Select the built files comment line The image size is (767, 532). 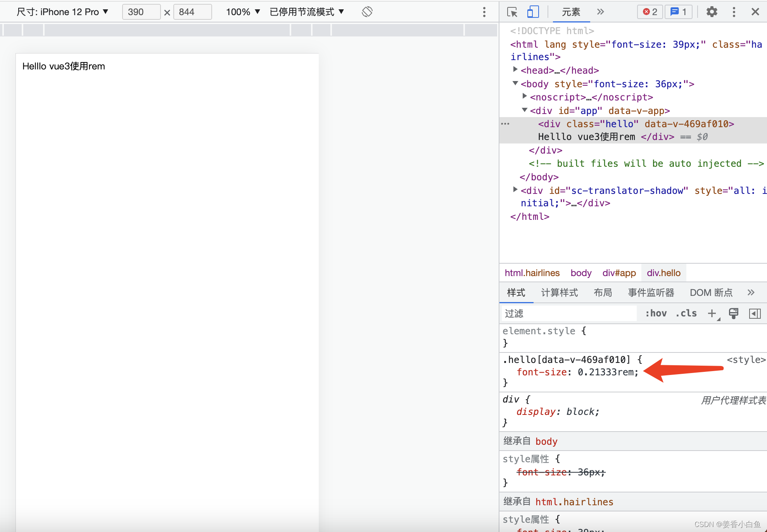[x=646, y=164]
